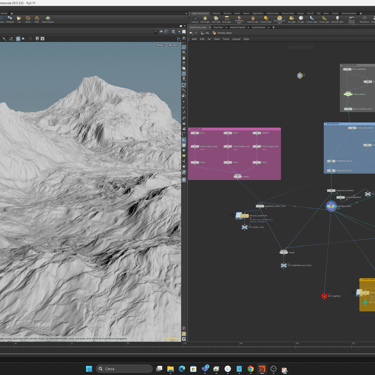Select the red OUT null node
Screen dimensions: 375x375
[x=324, y=296]
